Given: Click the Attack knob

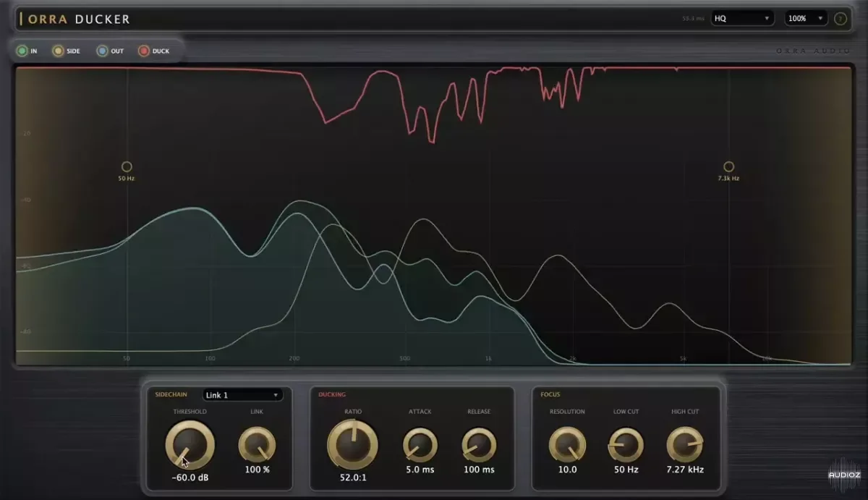Looking at the screenshot, I should 420,445.
